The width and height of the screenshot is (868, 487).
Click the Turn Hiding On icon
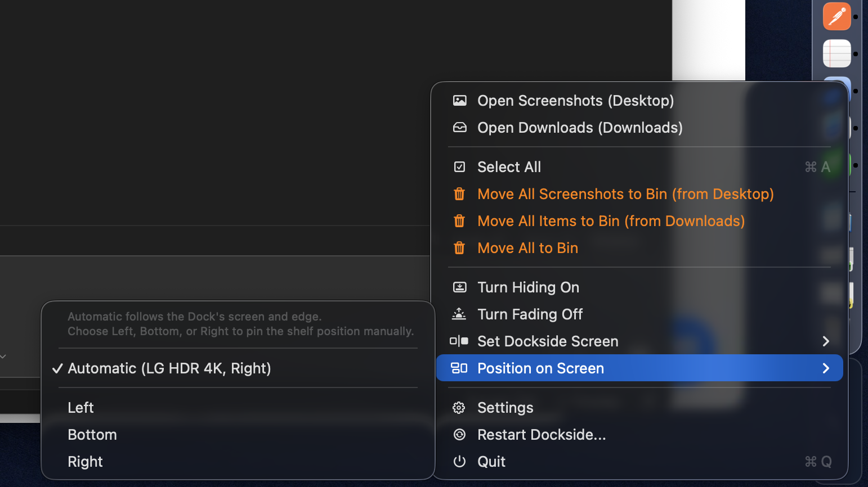coord(460,287)
